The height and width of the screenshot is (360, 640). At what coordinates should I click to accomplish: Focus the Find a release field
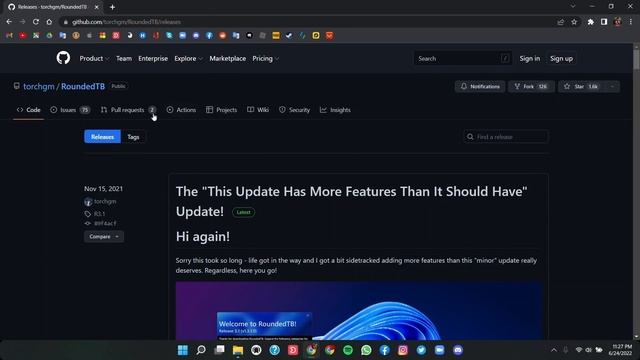coord(506,137)
